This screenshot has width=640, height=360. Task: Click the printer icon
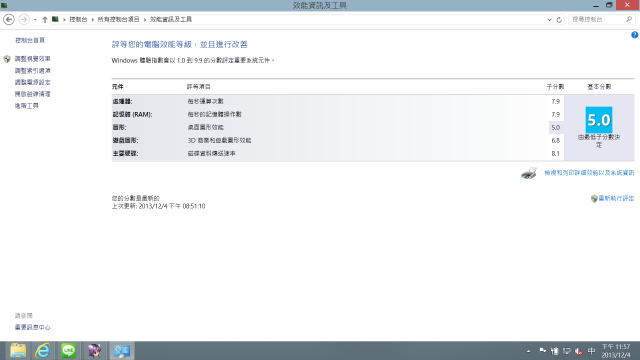(529, 173)
